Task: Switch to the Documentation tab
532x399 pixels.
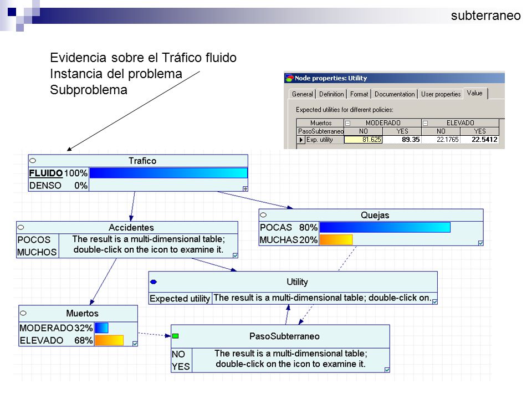Action: point(395,94)
